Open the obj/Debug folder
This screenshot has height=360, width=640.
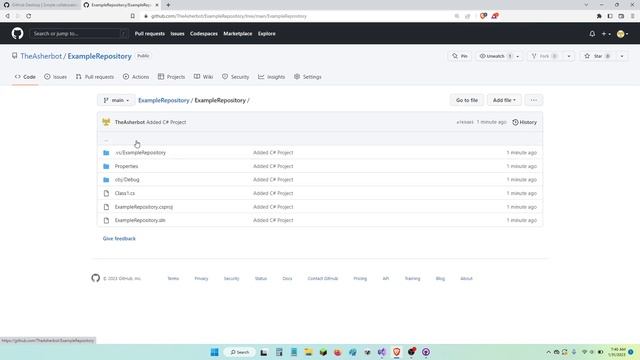127,180
